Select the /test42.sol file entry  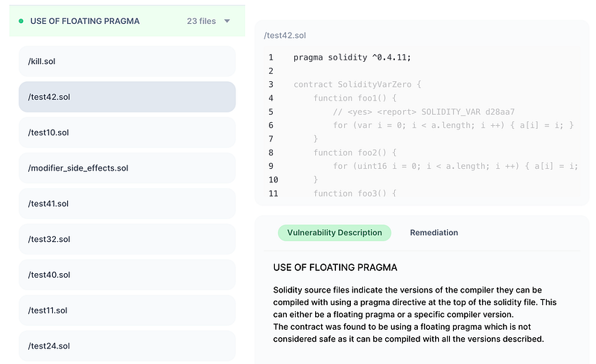[x=127, y=97]
